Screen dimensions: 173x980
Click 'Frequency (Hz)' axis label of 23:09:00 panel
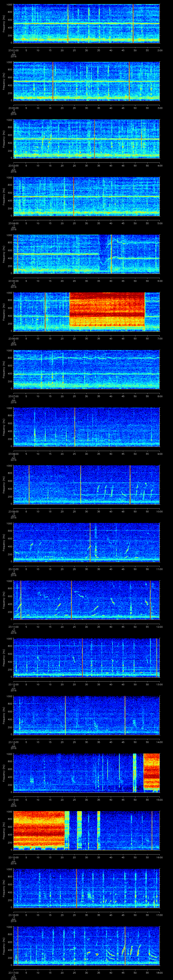(4, 485)
